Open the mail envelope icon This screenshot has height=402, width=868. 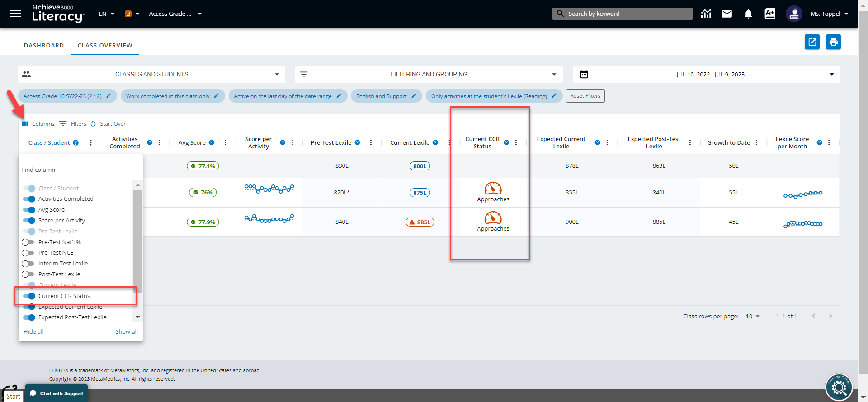pos(727,14)
